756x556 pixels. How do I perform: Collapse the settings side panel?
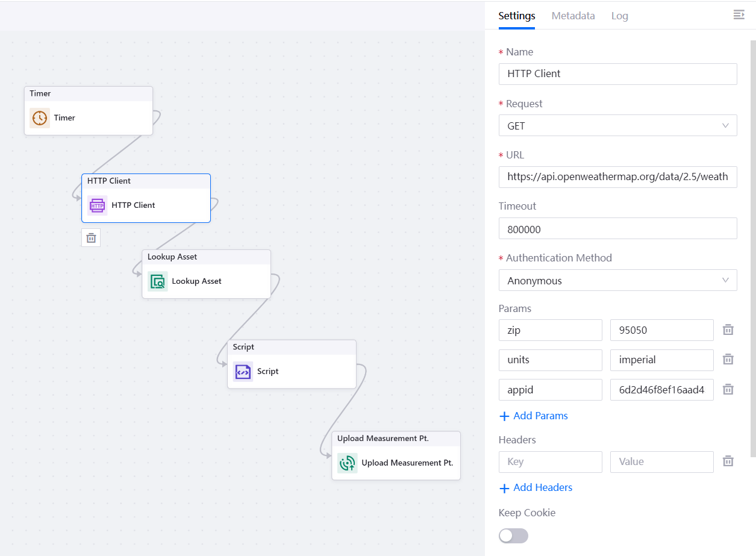coord(739,15)
